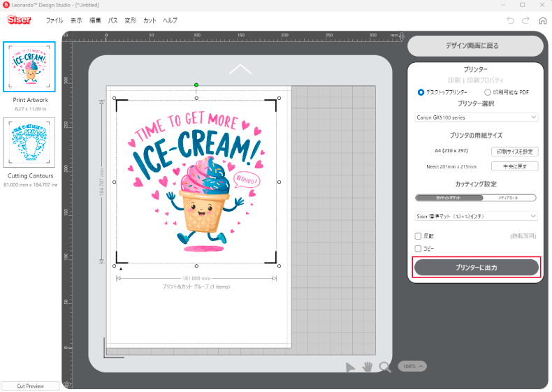552x392 pixels.
Task: Open the Siser standard mat dropdown
Action: coord(477,216)
